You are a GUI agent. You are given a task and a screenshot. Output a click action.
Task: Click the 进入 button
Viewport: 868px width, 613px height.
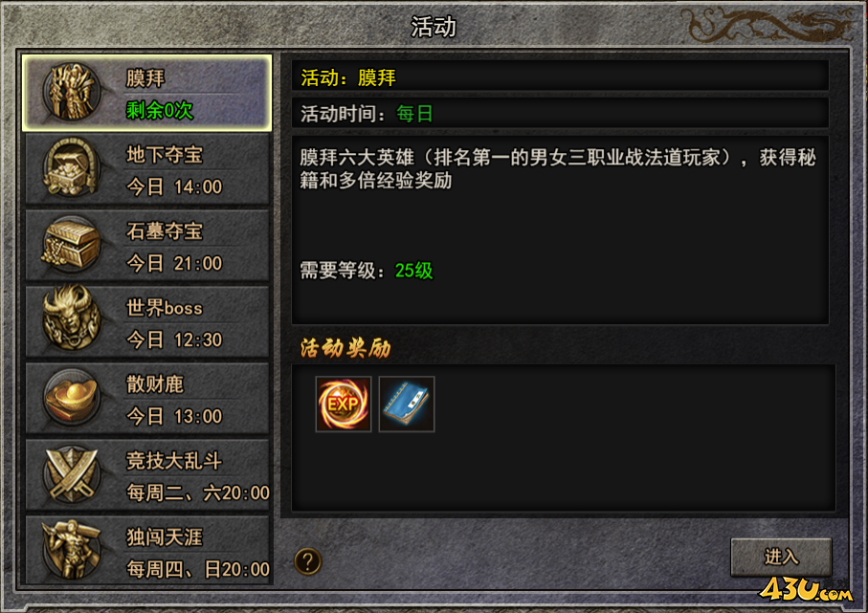coord(781,557)
